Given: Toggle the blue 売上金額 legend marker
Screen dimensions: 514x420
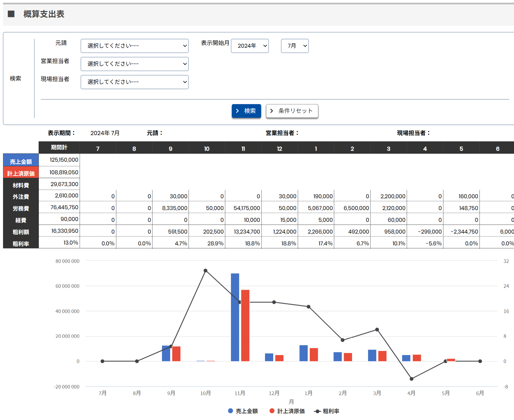Looking at the screenshot, I should (x=230, y=411).
